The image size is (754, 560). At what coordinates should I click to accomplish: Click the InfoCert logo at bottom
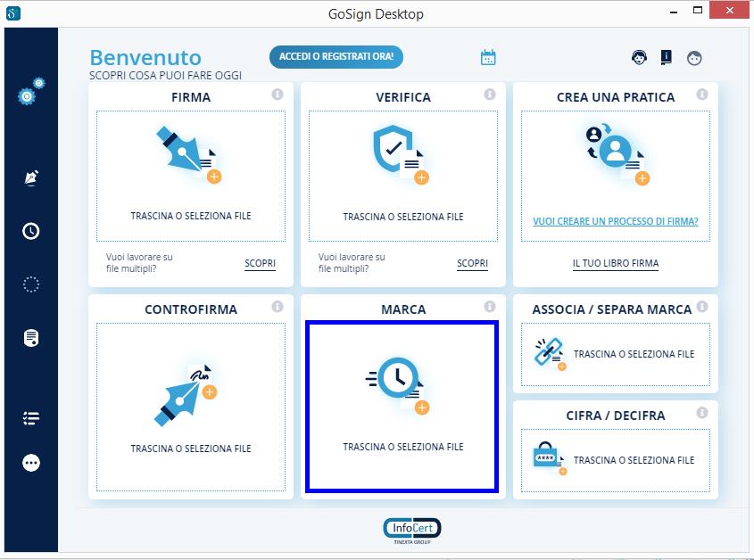[x=412, y=531]
